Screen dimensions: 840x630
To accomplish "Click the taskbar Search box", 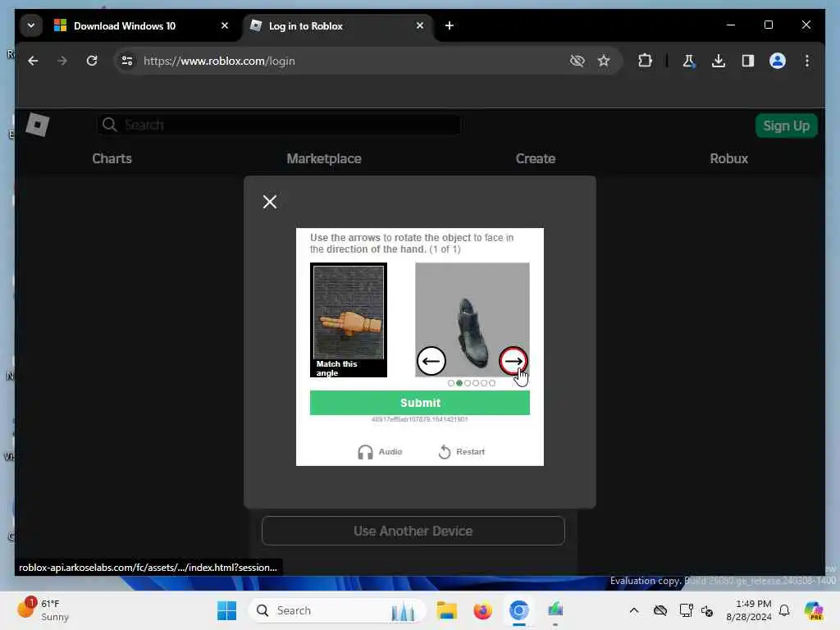I will click(337, 610).
